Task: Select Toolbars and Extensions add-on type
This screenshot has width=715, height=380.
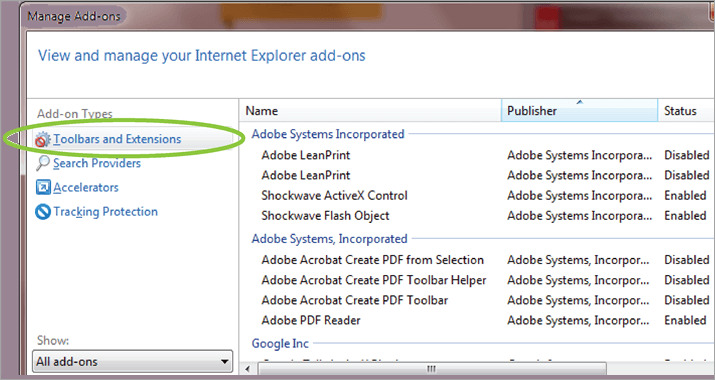Action: 117,139
